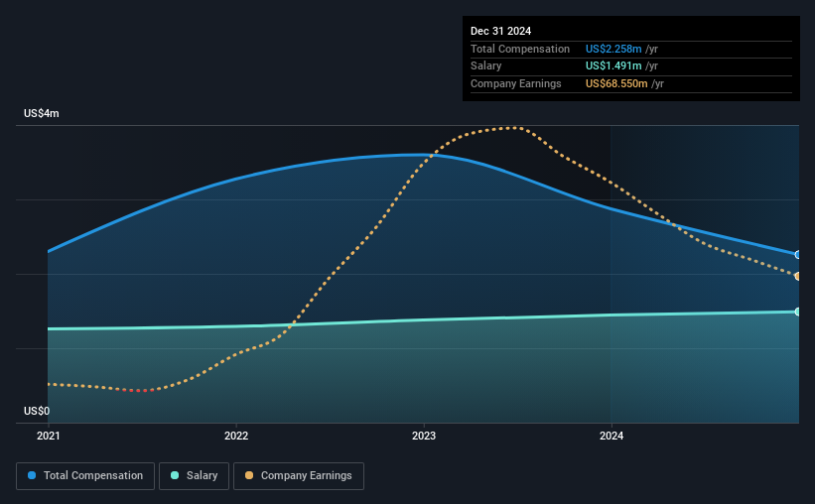The image size is (815, 504).
Task: Click the 2023 x-axis label
Action: (424, 436)
